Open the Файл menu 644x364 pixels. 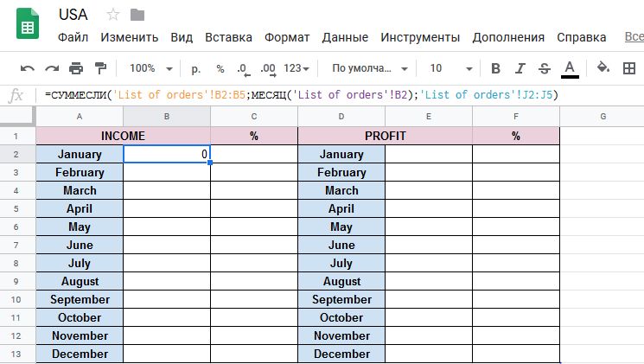coord(73,37)
